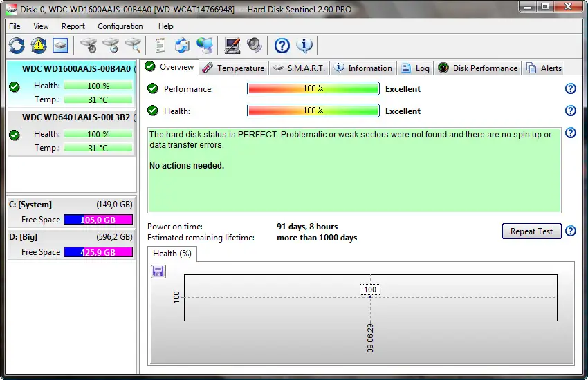
Task: Switch to the Disk Performance tab
Action: (478, 68)
